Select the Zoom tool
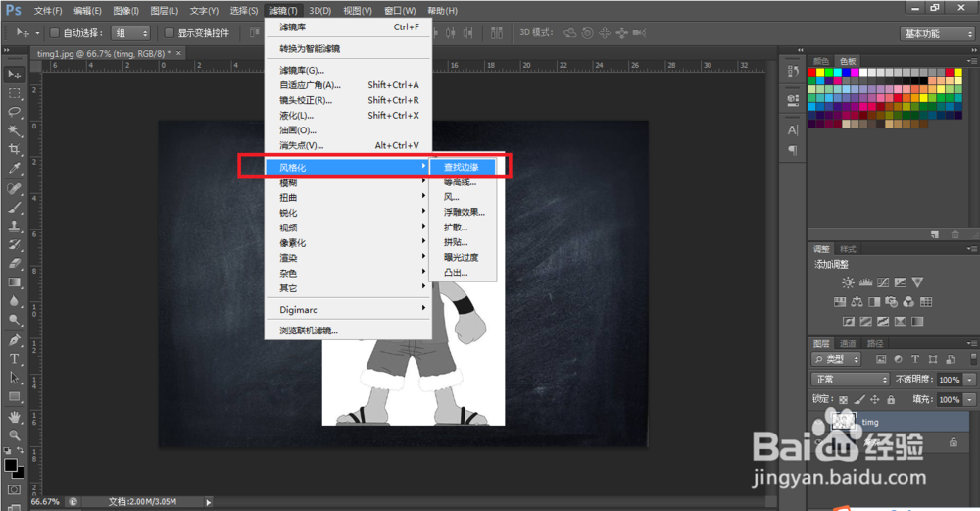The width and height of the screenshot is (980, 511). pyautogui.click(x=14, y=435)
